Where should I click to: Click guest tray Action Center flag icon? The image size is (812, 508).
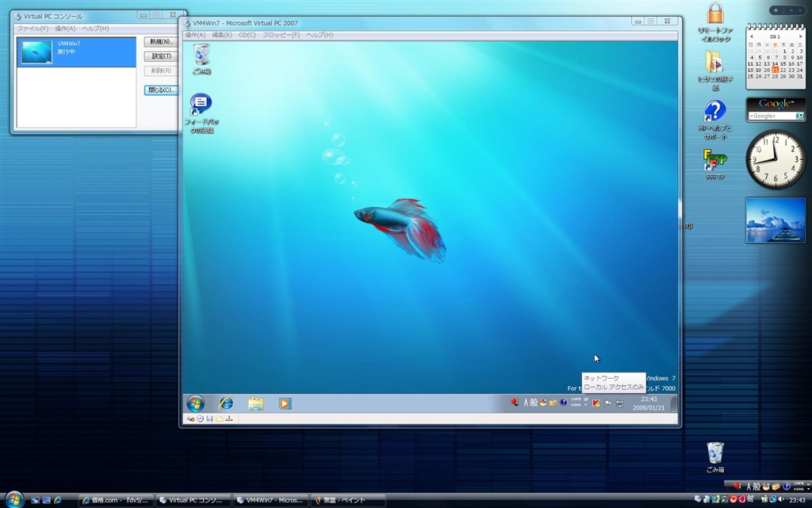608,403
